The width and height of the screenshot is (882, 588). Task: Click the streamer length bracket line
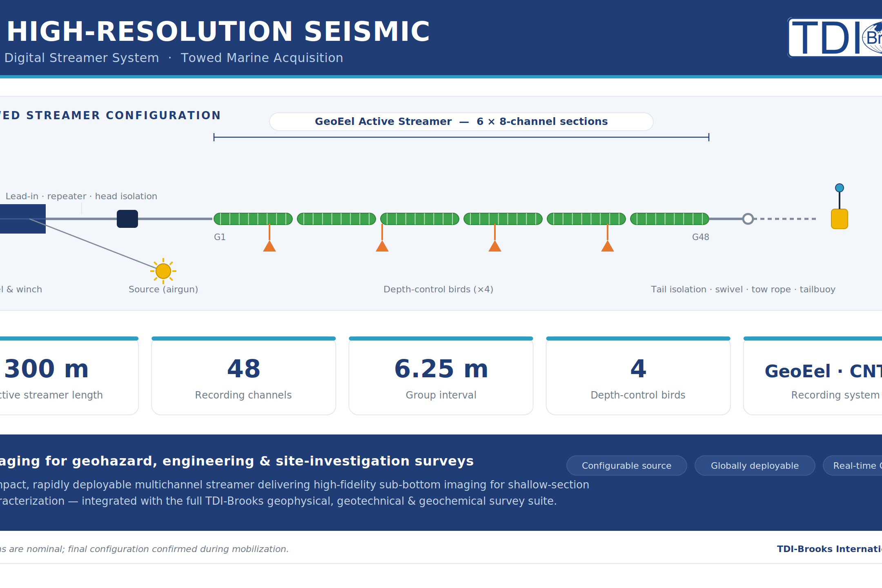461,137
